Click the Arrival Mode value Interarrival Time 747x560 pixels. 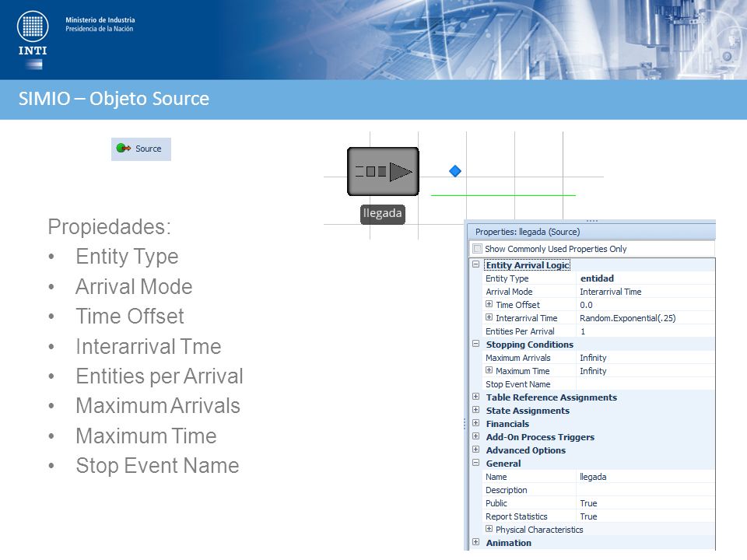tap(646, 292)
